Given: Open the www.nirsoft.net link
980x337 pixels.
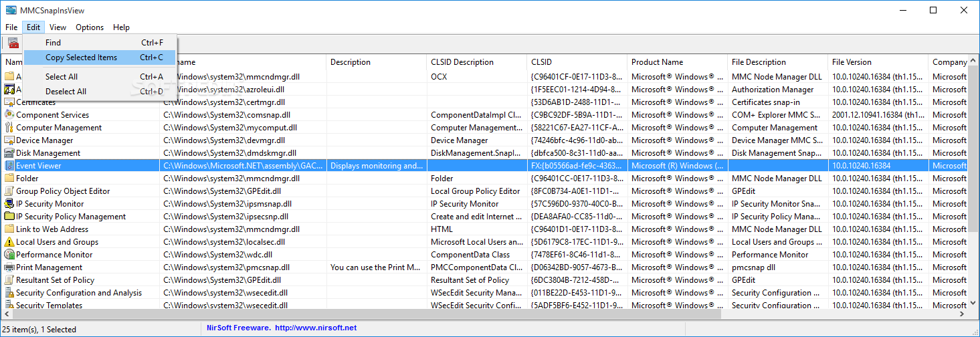Looking at the screenshot, I should (x=316, y=328).
